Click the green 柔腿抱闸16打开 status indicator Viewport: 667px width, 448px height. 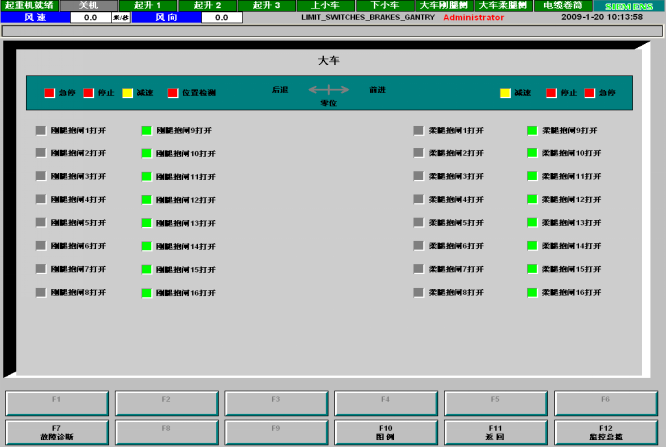pyautogui.click(x=532, y=293)
